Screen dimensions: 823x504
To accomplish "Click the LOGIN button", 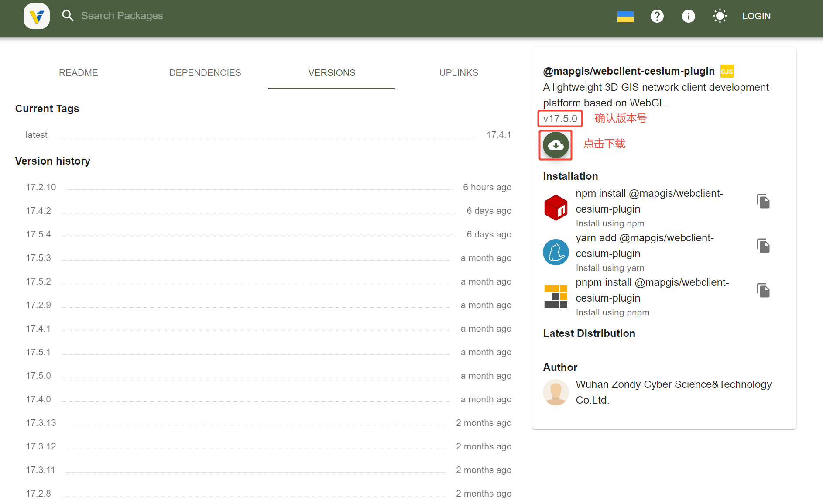I will coord(756,16).
